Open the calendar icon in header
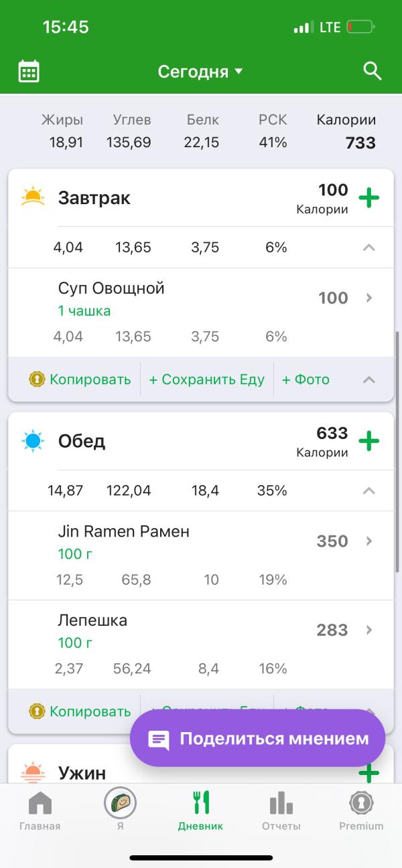The width and height of the screenshot is (402, 868). coord(29,71)
